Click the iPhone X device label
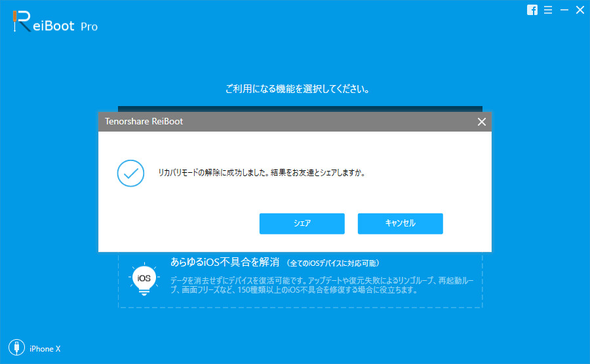 (x=45, y=349)
